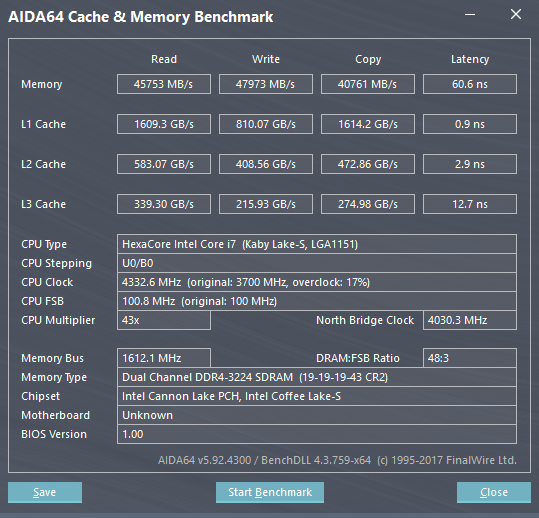The height and width of the screenshot is (518, 539).
Task: Click the Save button
Action: click(x=45, y=492)
